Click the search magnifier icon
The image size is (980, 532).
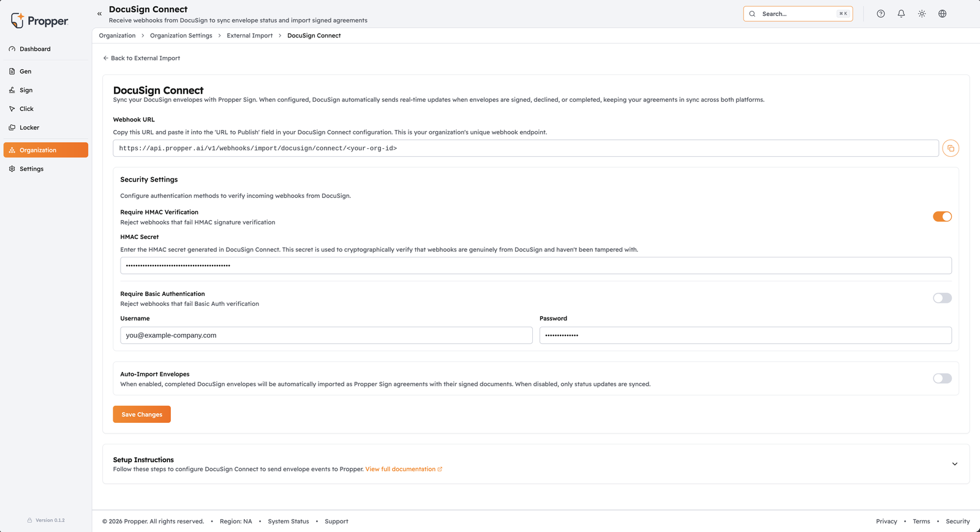[x=752, y=13]
